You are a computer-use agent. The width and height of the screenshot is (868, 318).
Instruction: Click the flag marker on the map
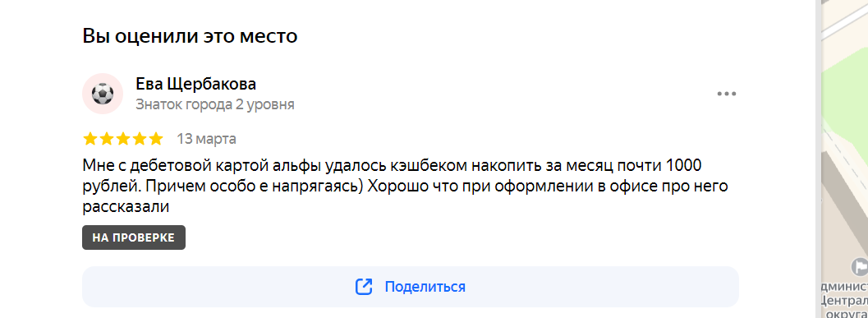[861, 266]
